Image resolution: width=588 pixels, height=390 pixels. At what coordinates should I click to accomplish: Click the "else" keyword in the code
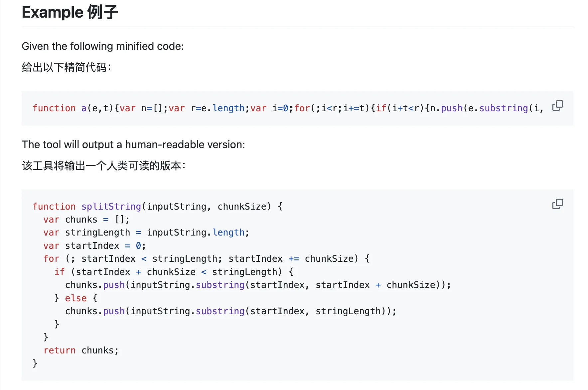click(x=75, y=298)
